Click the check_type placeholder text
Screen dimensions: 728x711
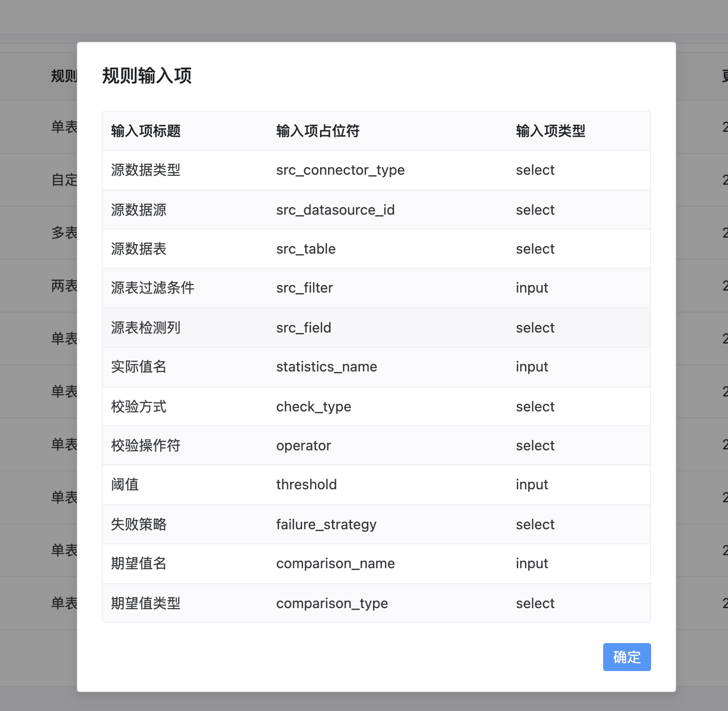click(314, 406)
